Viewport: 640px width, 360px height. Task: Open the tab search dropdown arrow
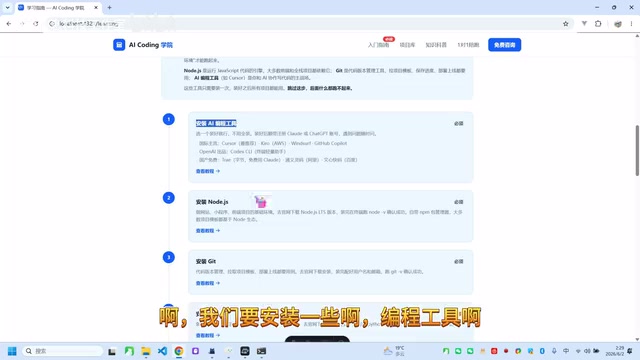point(7,7)
